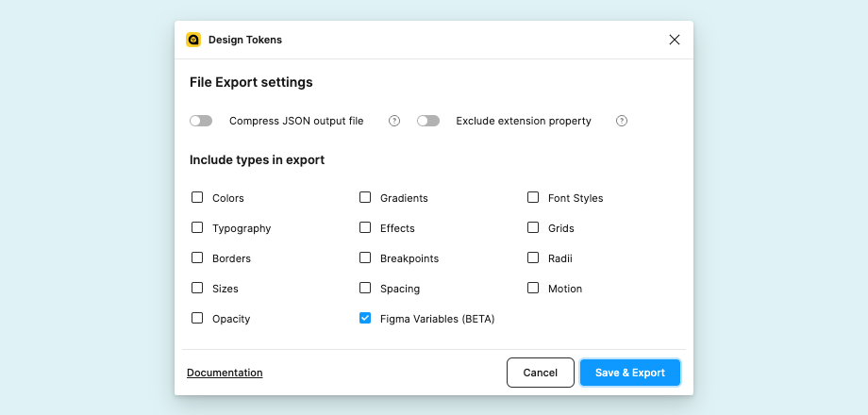Check the Opacity option
Image resolution: width=868 pixels, height=415 pixels.
197,319
